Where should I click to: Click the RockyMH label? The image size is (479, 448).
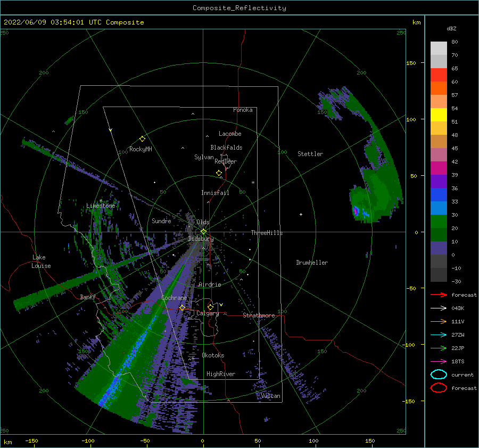(x=141, y=149)
